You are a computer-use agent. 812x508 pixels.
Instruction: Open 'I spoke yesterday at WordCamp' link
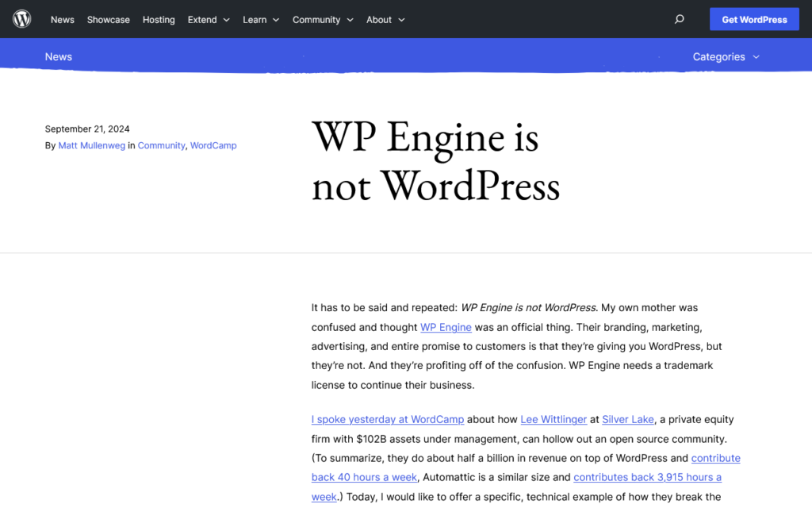tap(387, 419)
